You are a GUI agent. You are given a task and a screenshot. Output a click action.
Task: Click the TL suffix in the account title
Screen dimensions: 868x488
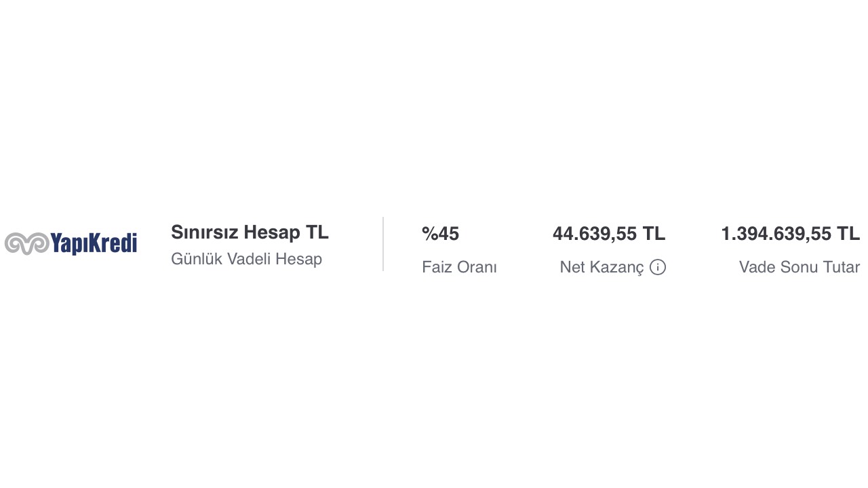pyautogui.click(x=317, y=232)
